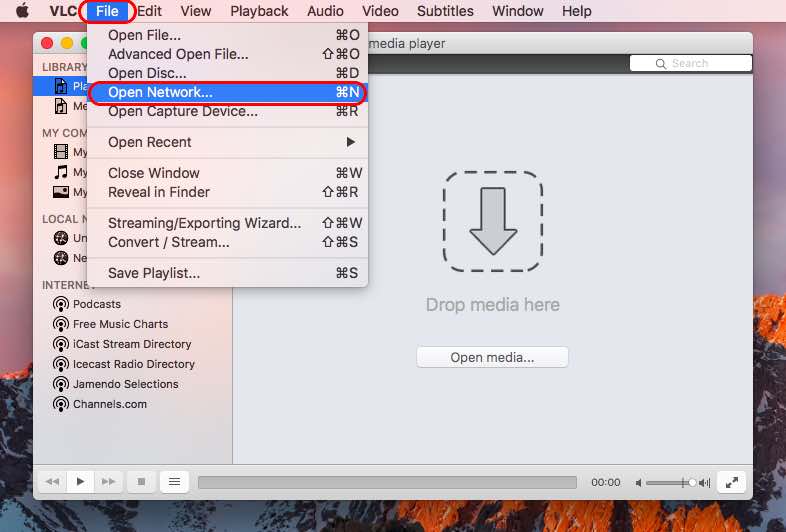This screenshot has height=532, width=786.
Task: Click the Stop button
Action: pyautogui.click(x=141, y=482)
